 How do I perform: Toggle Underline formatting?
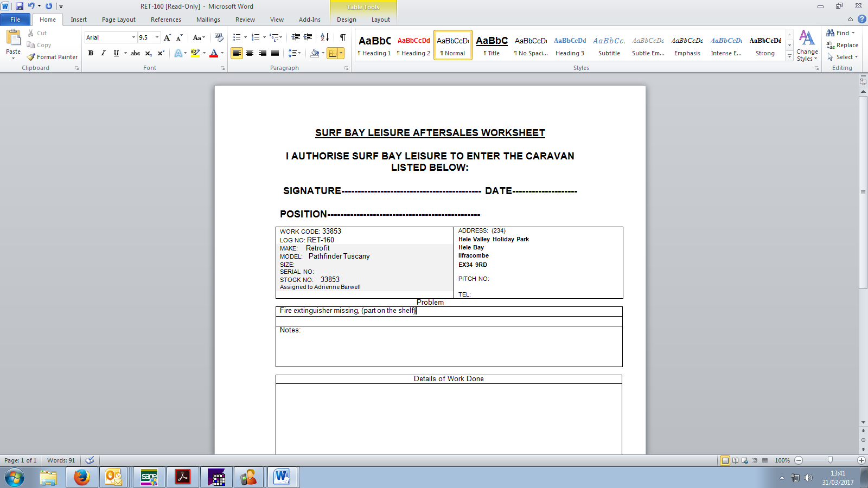116,53
